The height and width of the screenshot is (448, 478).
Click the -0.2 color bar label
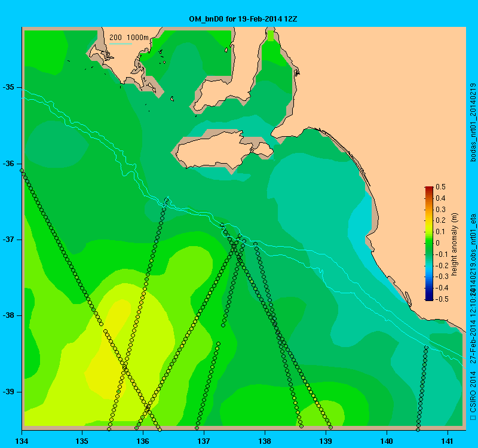pos(442,265)
